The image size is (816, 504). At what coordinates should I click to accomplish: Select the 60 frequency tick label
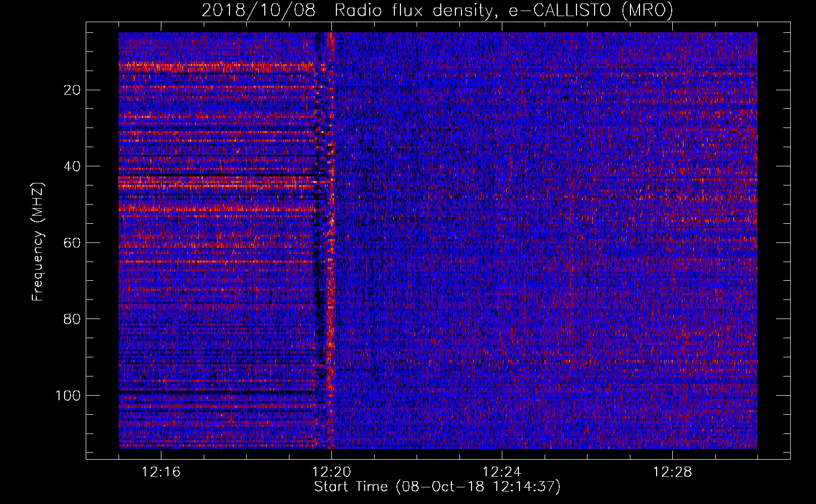pos(73,243)
